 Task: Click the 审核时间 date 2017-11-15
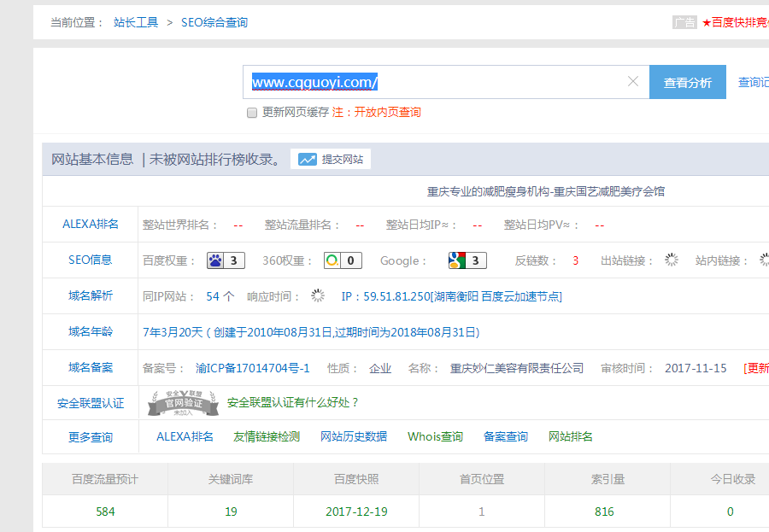coord(696,368)
